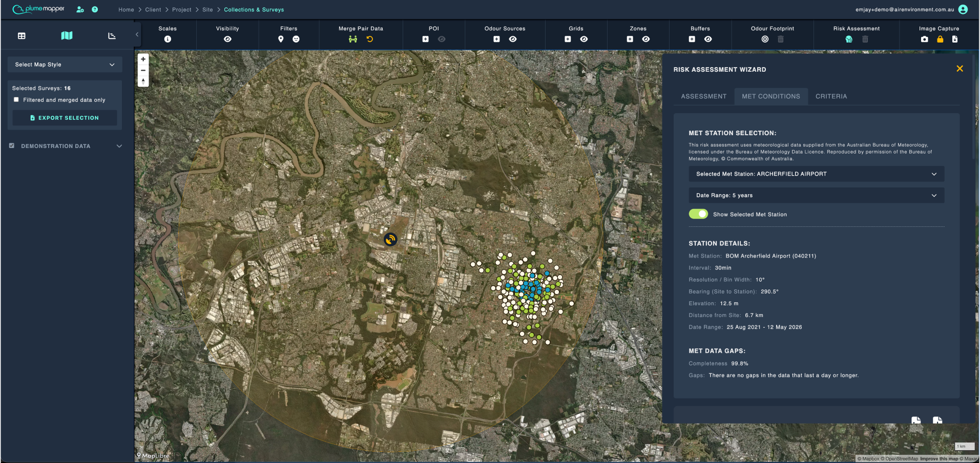
Task: Add a new POI with plus icon
Action: tap(426, 39)
